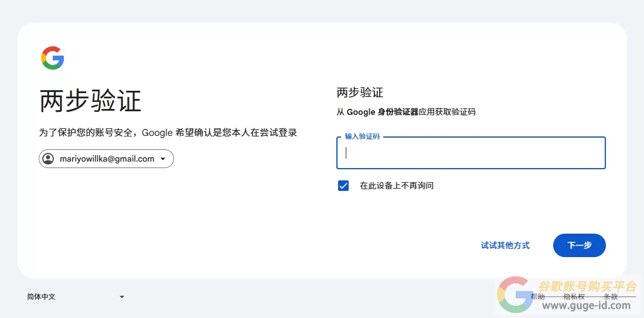Open the mariyowillka@gmail.com account switcher
Image resolution: width=644 pixels, height=318 pixels.
pos(106,159)
